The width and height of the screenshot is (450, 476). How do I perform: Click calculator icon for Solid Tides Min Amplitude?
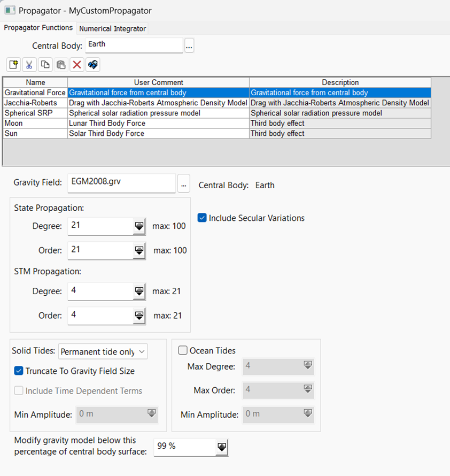[x=151, y=413]
